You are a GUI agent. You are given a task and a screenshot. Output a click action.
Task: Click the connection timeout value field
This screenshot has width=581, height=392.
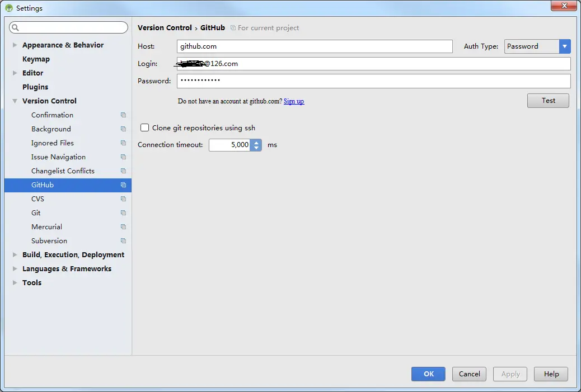(x=229, y=145)
